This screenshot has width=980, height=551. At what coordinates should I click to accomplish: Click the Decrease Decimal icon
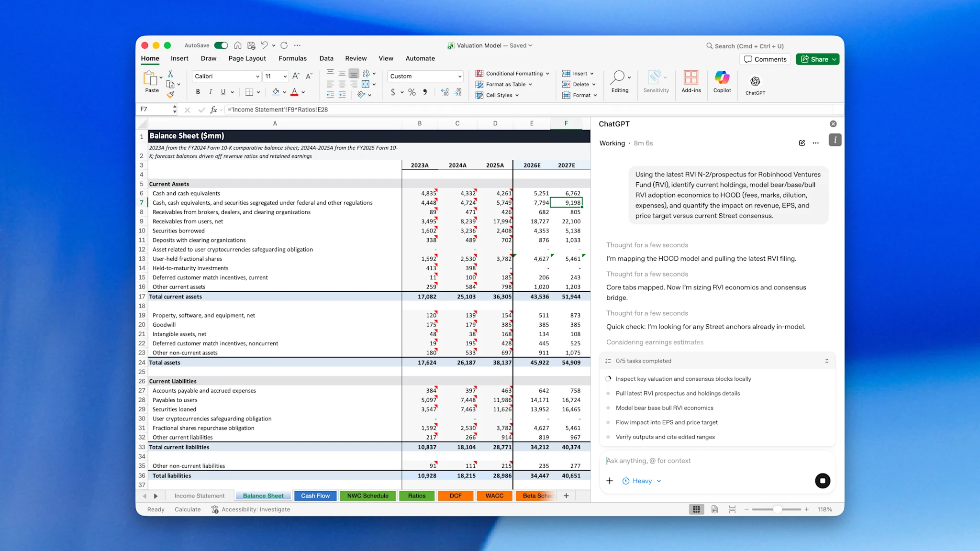pos(458,92)
